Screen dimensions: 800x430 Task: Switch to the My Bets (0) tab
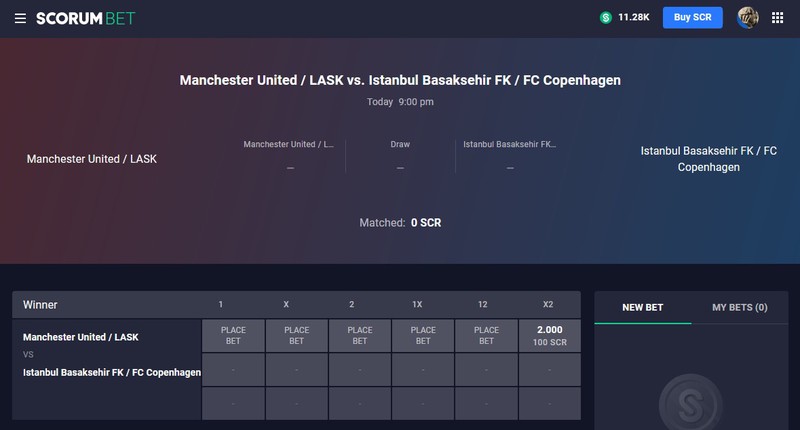coord(739,308)
